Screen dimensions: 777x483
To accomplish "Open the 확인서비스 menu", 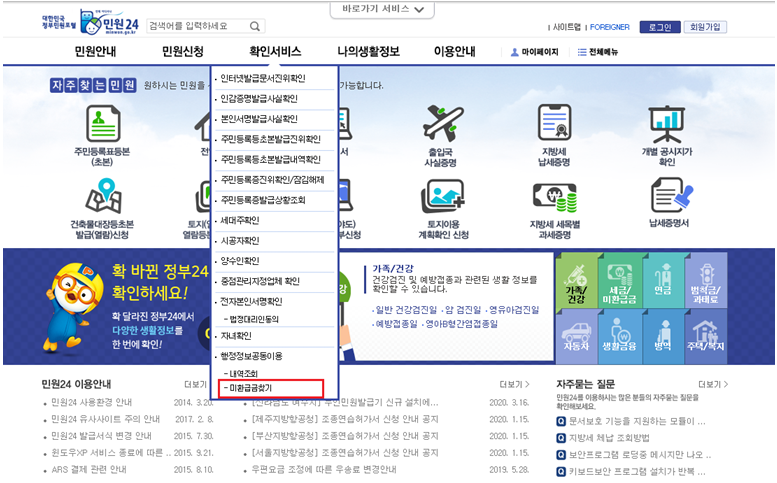I will point(275,52).
